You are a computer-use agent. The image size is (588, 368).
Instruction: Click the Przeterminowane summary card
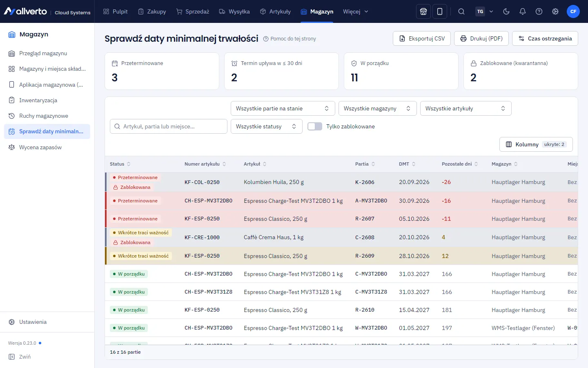(x=162, y=71)
